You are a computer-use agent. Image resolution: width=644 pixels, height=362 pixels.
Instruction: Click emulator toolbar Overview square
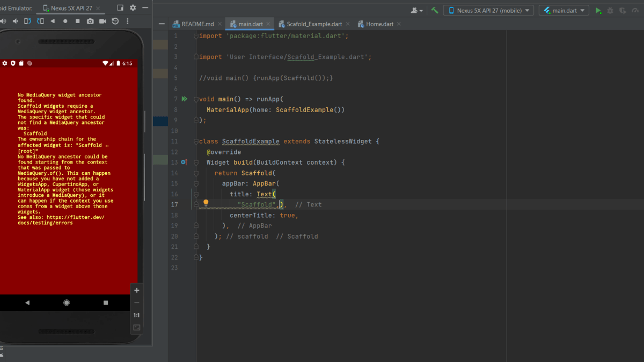coord(77,21)
